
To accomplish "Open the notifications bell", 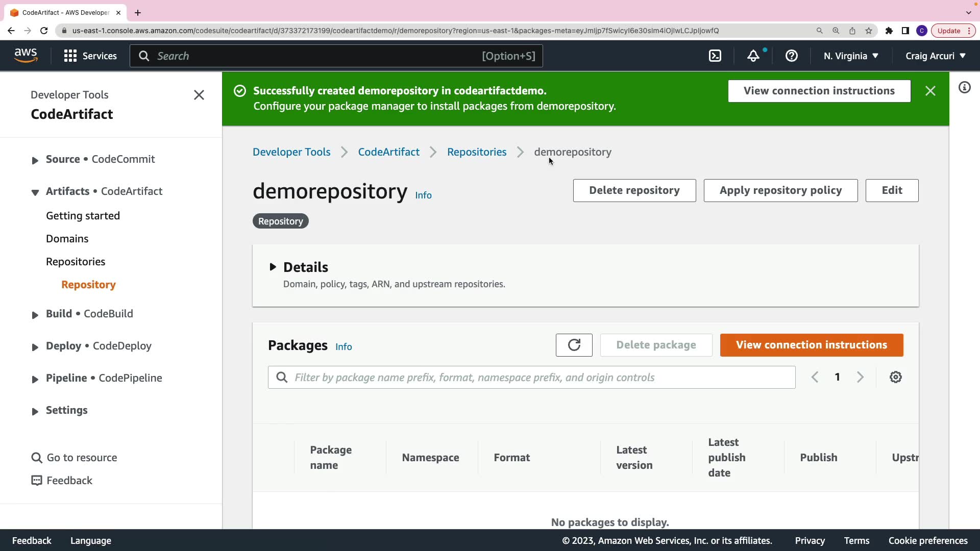I will point(753,56).
